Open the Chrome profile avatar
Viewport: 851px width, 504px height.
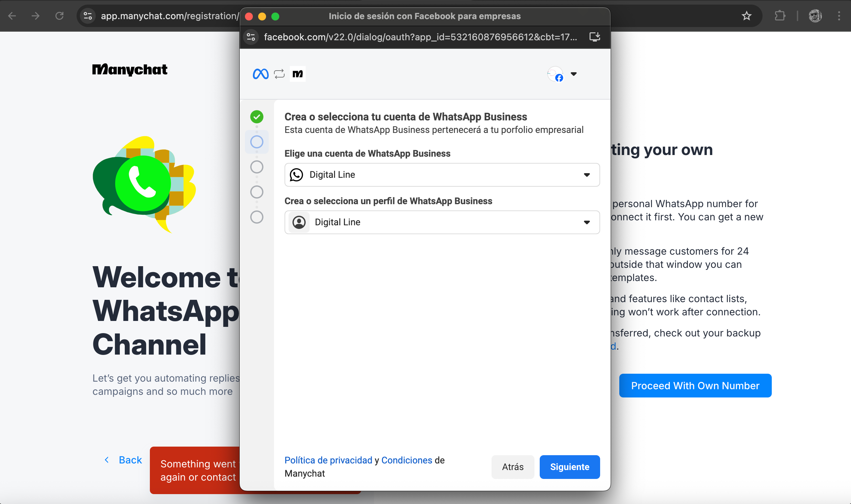tap(815, 16)
